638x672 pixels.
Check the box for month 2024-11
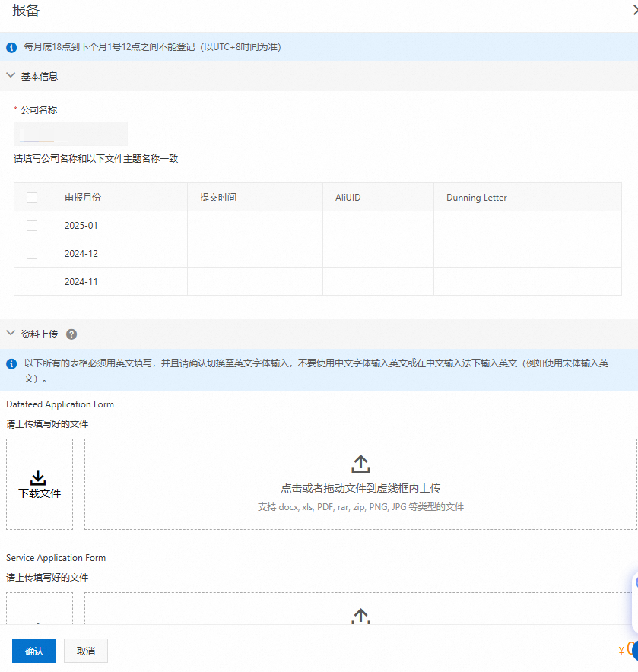[32, 281]
